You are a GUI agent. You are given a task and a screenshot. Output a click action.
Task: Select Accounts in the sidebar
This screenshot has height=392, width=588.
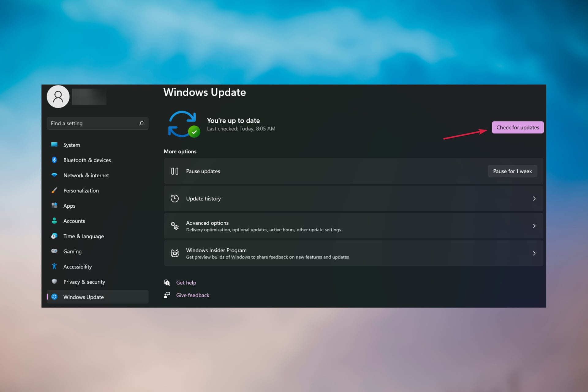tap(74, 221)
